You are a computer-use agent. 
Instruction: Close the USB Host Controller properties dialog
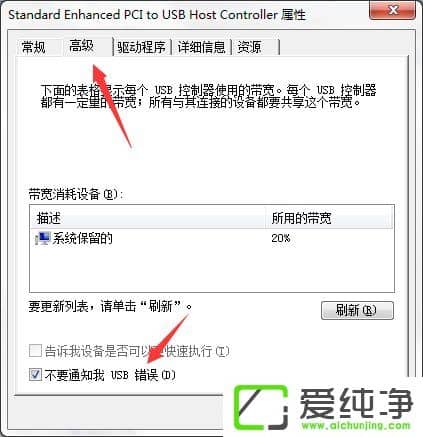point(393,10)
